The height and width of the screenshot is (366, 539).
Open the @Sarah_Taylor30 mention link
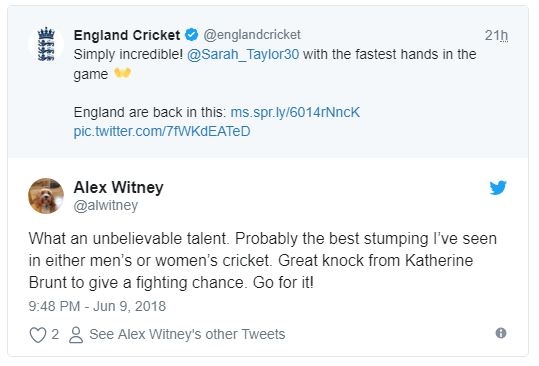point(243,55)
